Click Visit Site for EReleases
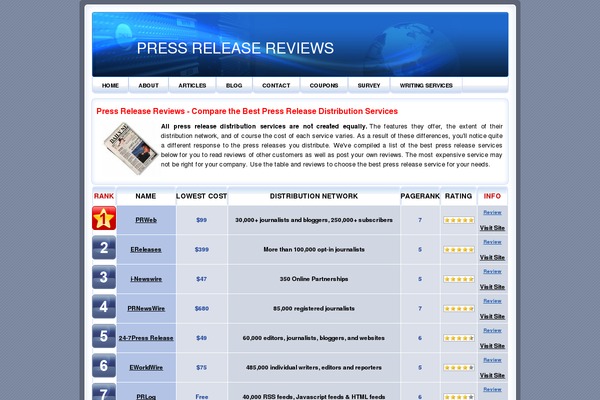Image resolution: width=600 pixels, height=400 pixels. (492, 257)
